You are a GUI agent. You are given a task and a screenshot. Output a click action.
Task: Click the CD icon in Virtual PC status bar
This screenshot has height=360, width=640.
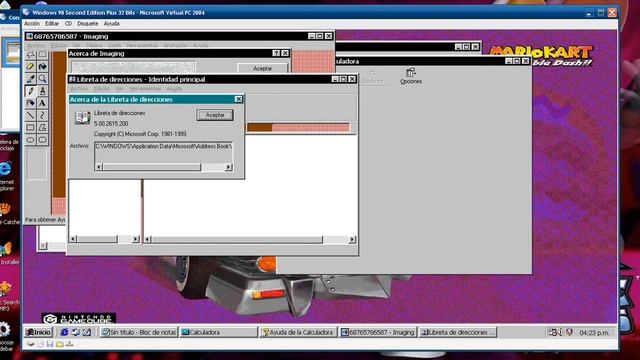40,344
